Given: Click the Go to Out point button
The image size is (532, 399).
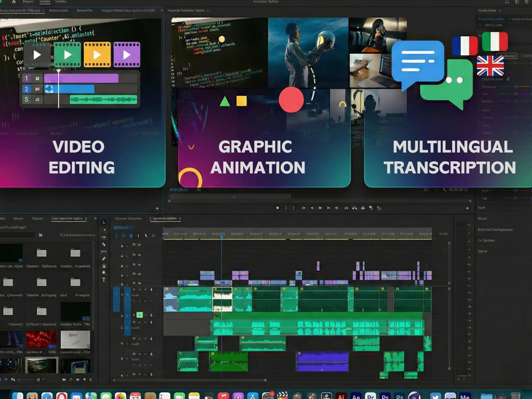Looking at the screenshot, I should (x=336, y=208).
